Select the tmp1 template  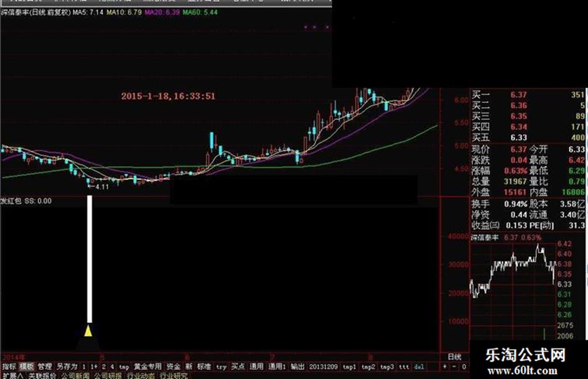(350, 367)
